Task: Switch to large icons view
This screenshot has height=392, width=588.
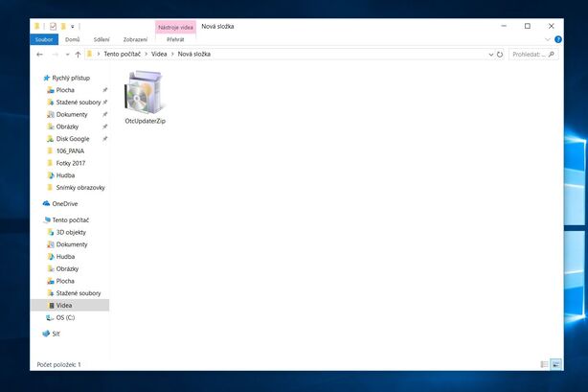Action: 556,364
